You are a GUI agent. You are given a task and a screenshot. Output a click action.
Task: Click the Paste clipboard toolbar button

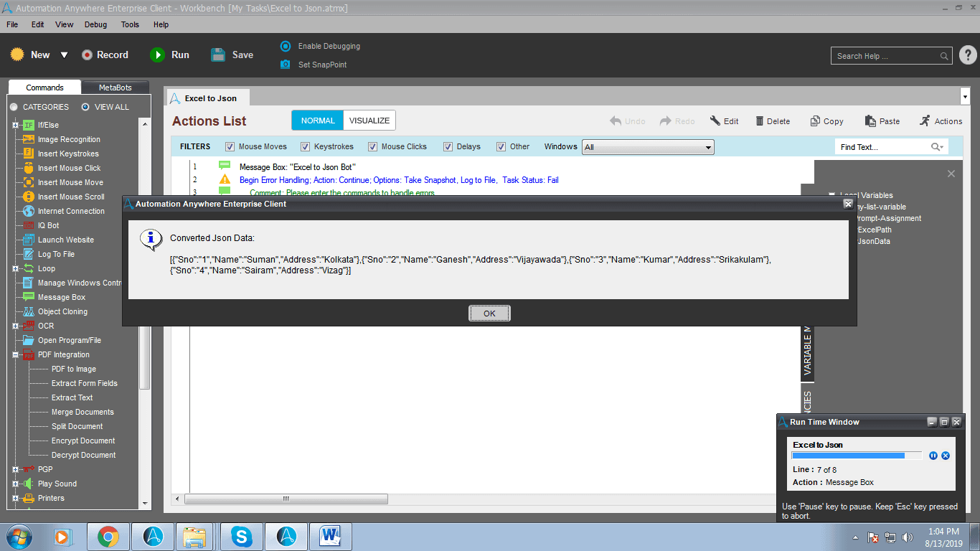[882, 121]
